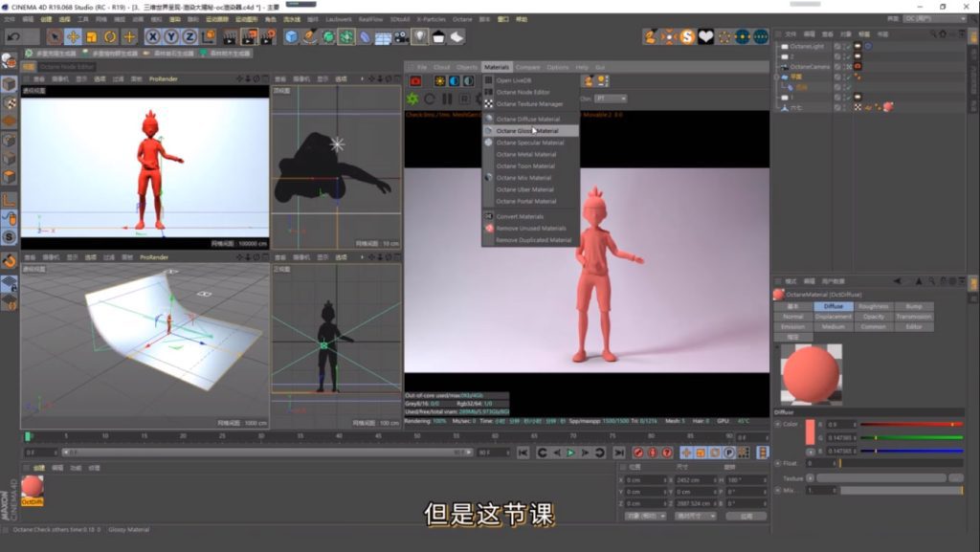The width and height of the screenshot is (980, 552).
Task: Toggle Z axis lock button
Action: (189, 36)
